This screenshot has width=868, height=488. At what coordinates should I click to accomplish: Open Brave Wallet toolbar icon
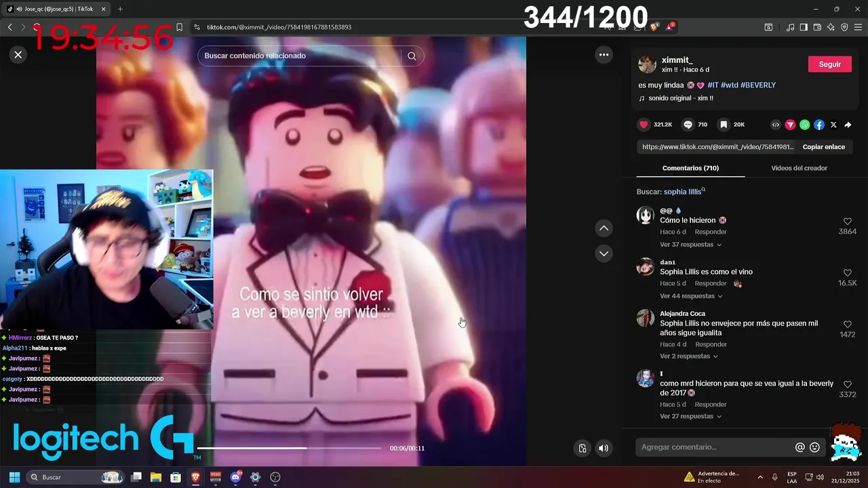(x=817, y=27)
